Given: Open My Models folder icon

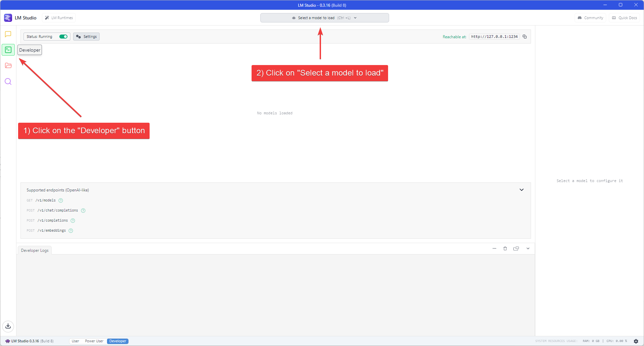Looking at the screenshot, I should tap(8, 65).
